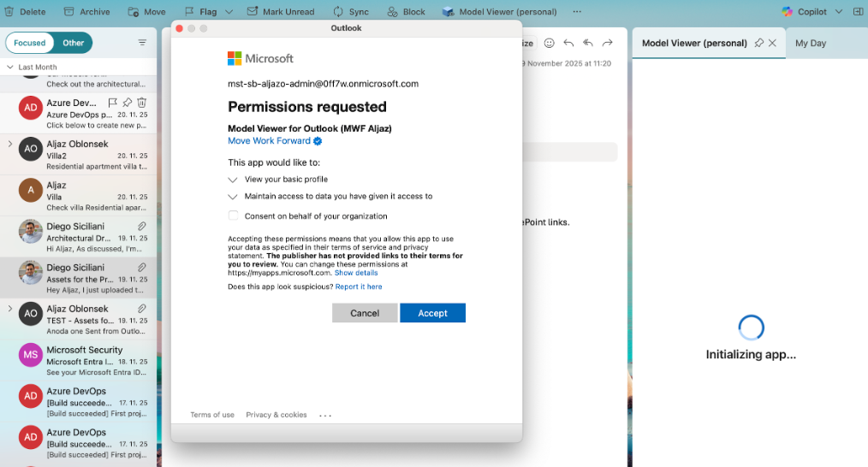Viewport: 868px width, 467px height.
Task: Block sender using the Block icon
Action: [x=392, y=12]
